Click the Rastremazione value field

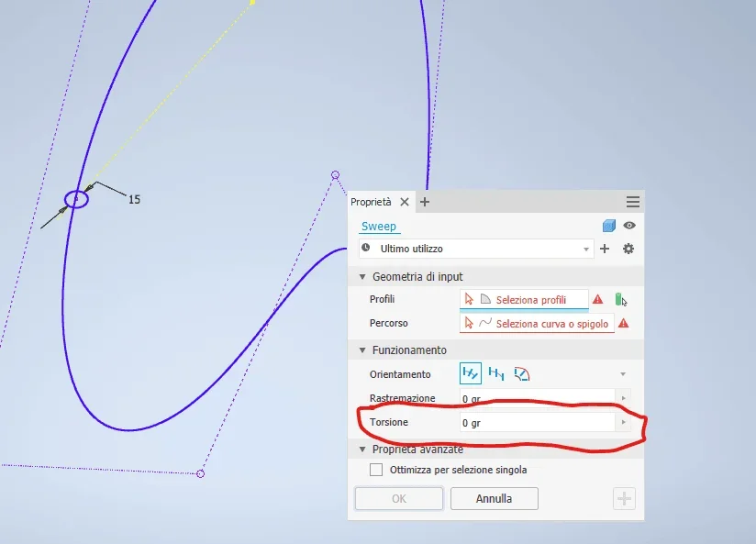pos(537,398)
